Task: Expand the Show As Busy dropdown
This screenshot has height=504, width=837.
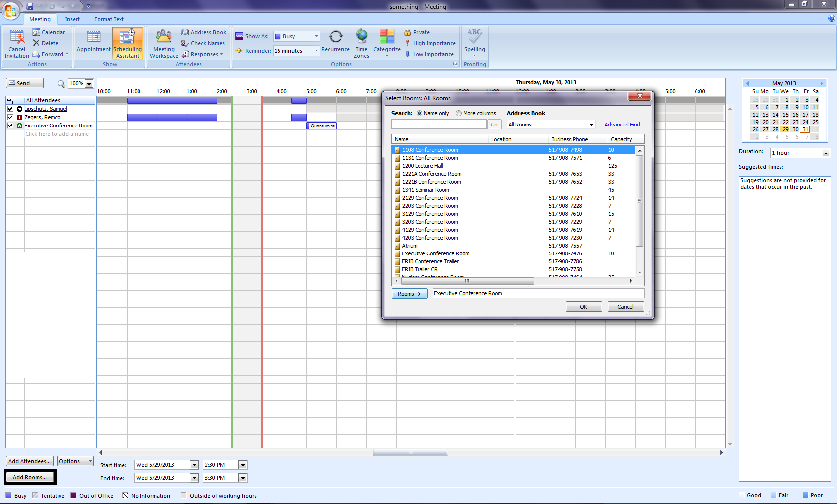Action: pyautogui.click(x=316, y=36)
